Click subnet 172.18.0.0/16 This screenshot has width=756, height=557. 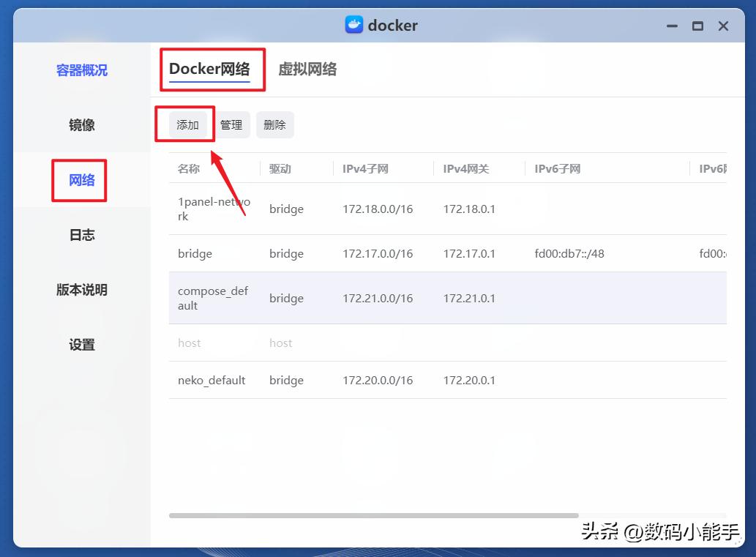[x=378, y=209]
